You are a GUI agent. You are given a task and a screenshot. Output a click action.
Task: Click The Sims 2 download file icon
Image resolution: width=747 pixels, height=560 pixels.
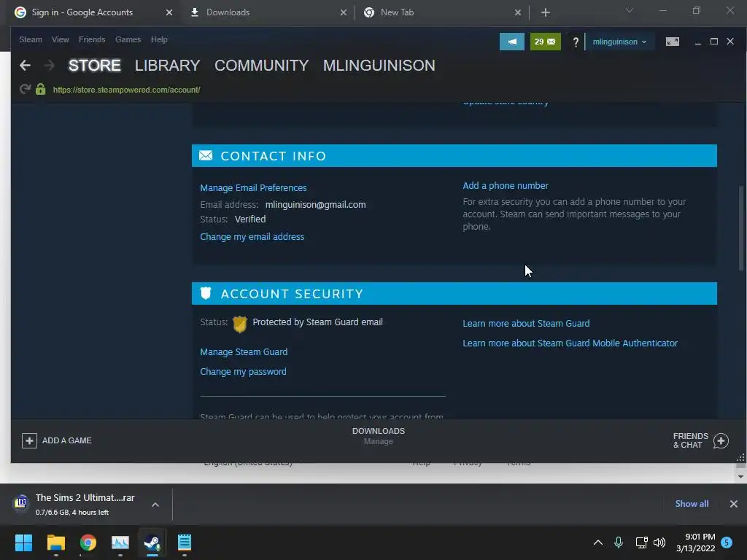coord(20,502)
